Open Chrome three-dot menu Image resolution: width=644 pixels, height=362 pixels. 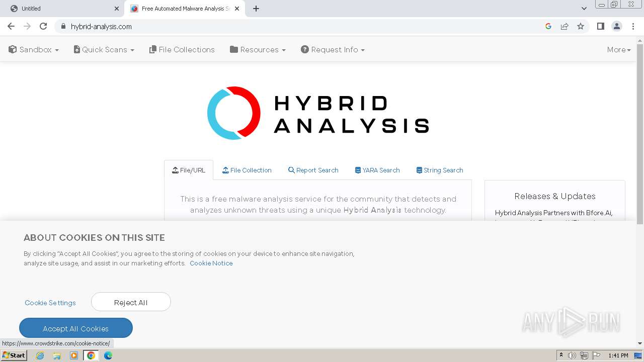click(633, 26)
